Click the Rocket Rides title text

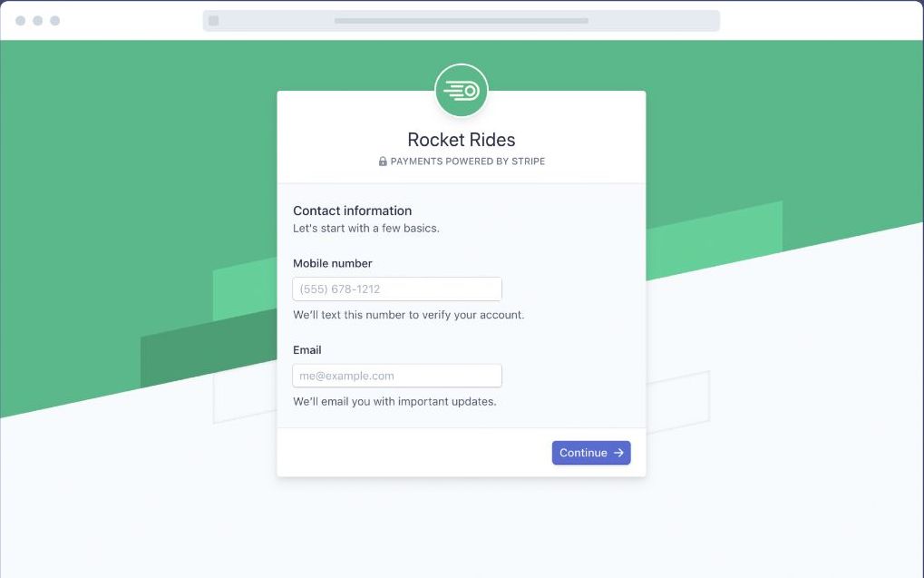462,140
